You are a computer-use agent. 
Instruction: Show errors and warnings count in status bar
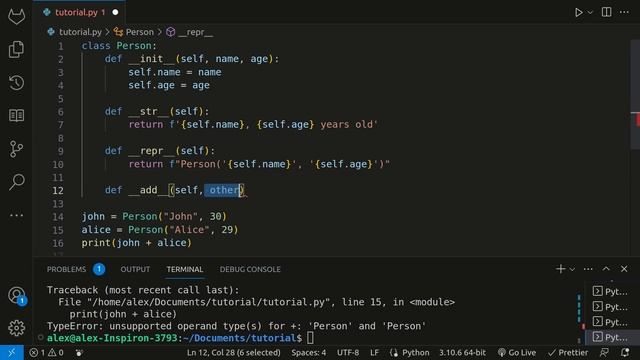click(x=47, y=352)
